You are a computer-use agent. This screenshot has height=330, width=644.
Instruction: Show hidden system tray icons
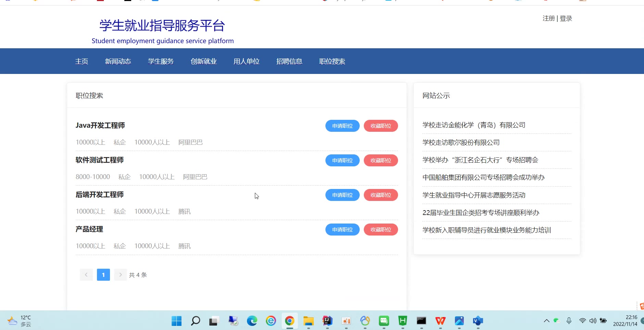point(547,321)
